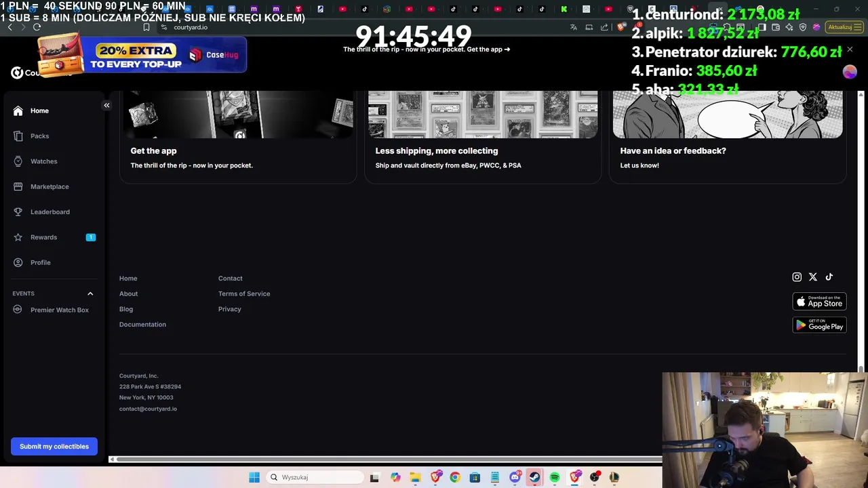Image resolution: width=868 pixels, height=488 pixels.
Task: Open Less shipping, more collecting card
Action: pos(483,137)
